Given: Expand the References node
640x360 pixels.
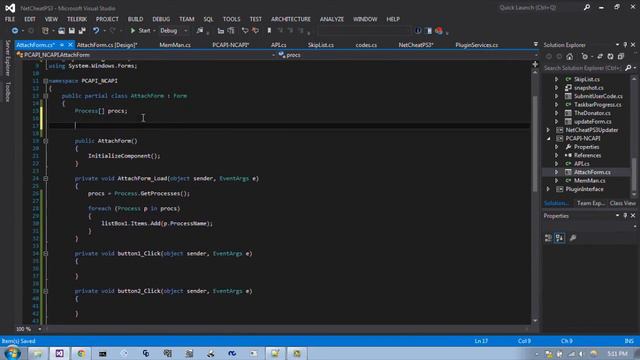Looking at the screenshot, I should pos(556,155).
